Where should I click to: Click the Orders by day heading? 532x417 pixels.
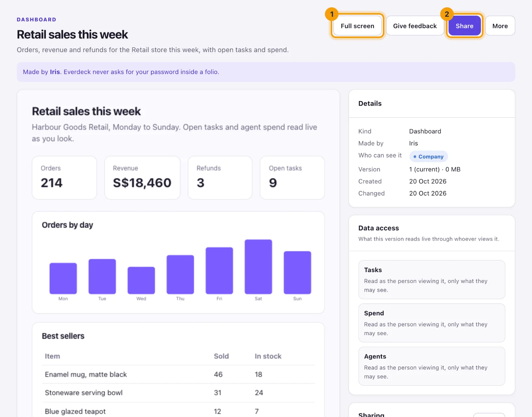point(68,225)
